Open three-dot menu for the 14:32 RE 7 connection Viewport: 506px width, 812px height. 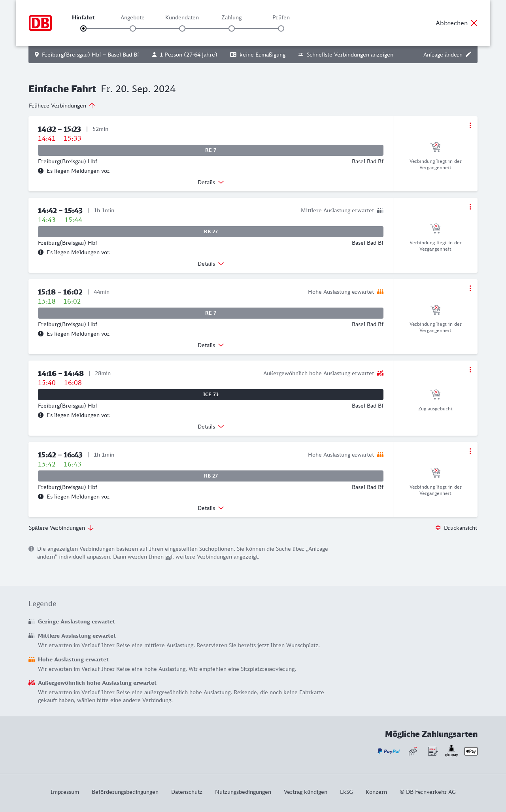coord(470,125)
